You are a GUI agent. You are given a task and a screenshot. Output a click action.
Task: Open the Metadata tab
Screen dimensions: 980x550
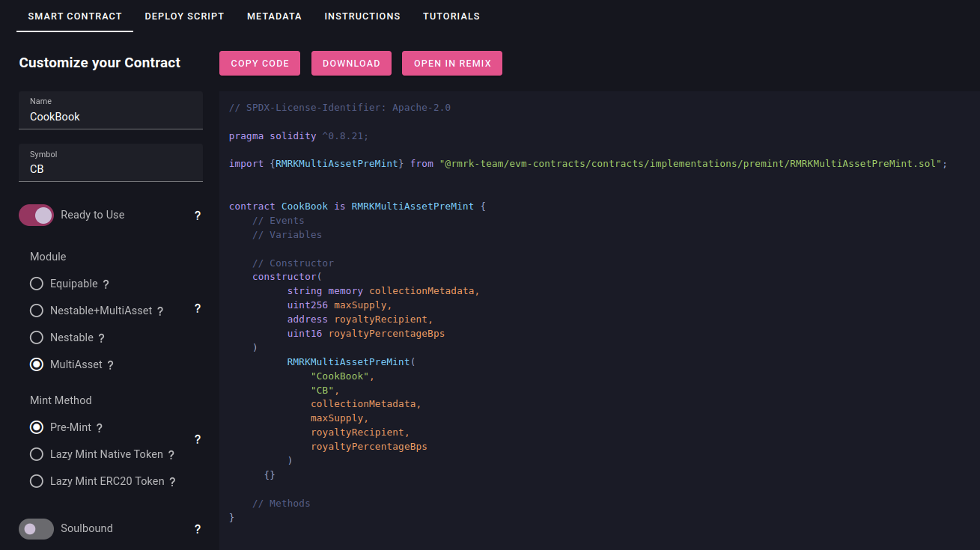(274, 16)
